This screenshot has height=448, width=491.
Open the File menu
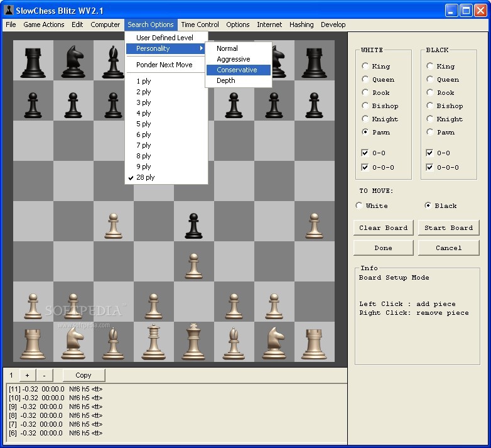point(11,25)
